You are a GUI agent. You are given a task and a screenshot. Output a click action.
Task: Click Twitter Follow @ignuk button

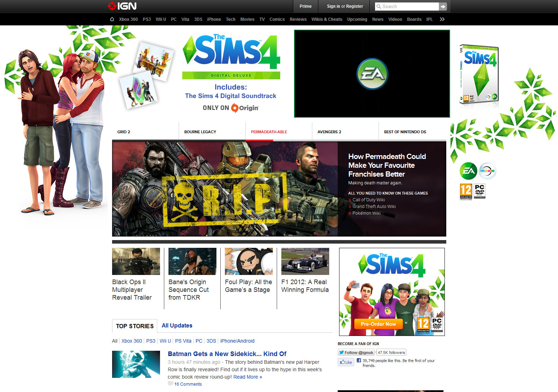point(356,353)
